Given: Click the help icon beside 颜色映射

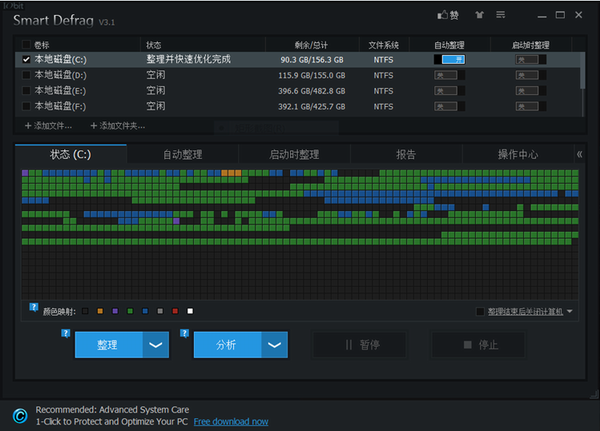Looking at the screenshot, I should click(x=34, y=306).
